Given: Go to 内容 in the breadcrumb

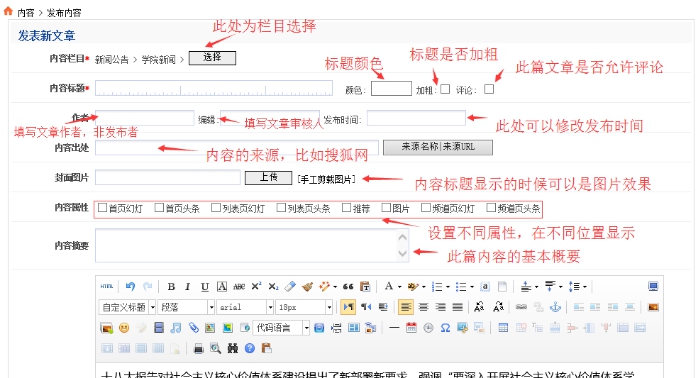Looking at the screenshot, I should 25,13.
